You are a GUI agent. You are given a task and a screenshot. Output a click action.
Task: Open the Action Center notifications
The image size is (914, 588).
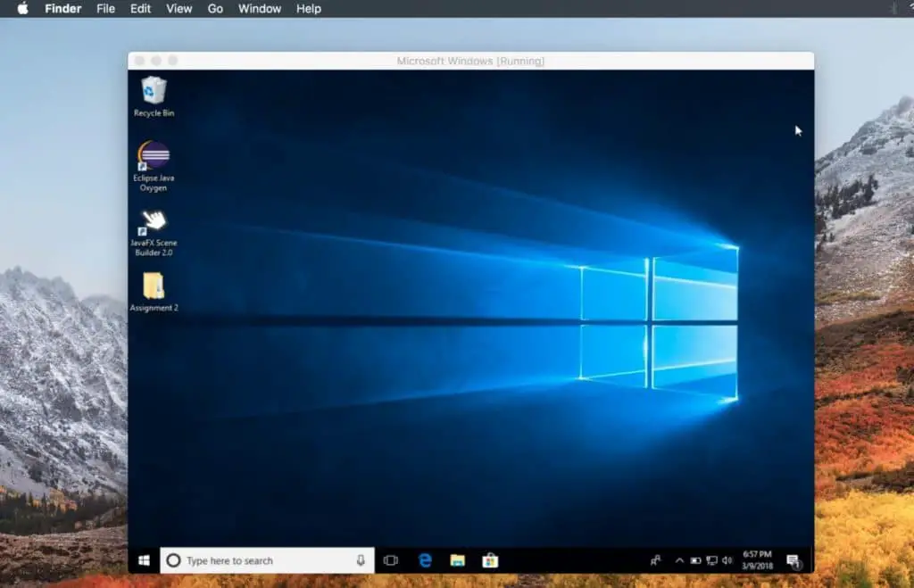pyautogui.click(x=793, y=560)
